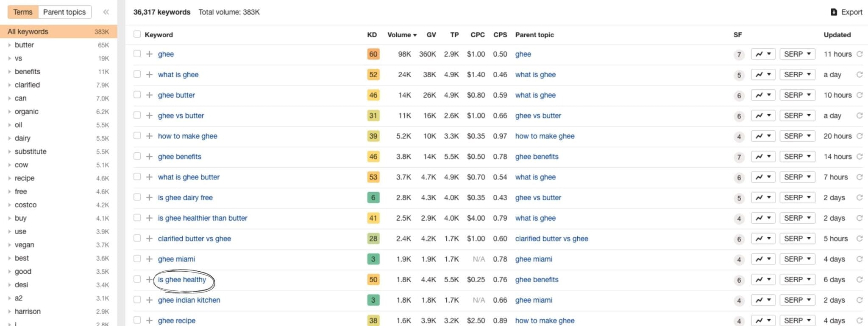Open the 'is ghee healthy' keyword link
The width and height of the screenshot is (868, 326).
click(x=182, y=280)
